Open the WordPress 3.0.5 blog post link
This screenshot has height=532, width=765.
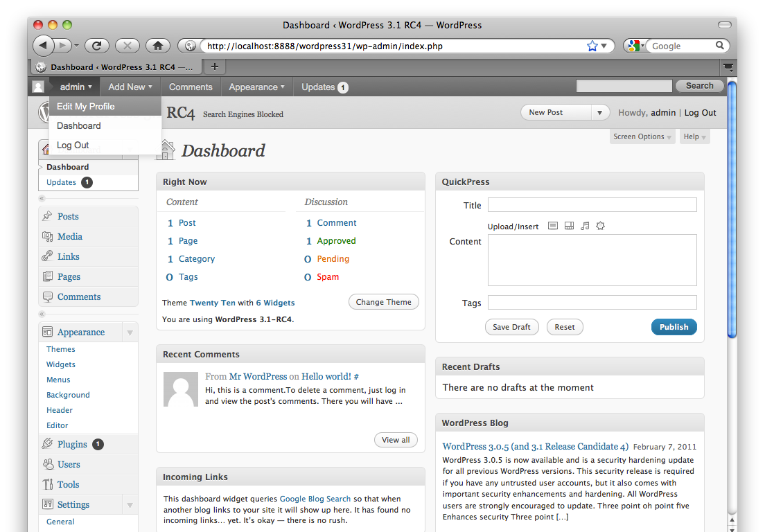[535, 446]
